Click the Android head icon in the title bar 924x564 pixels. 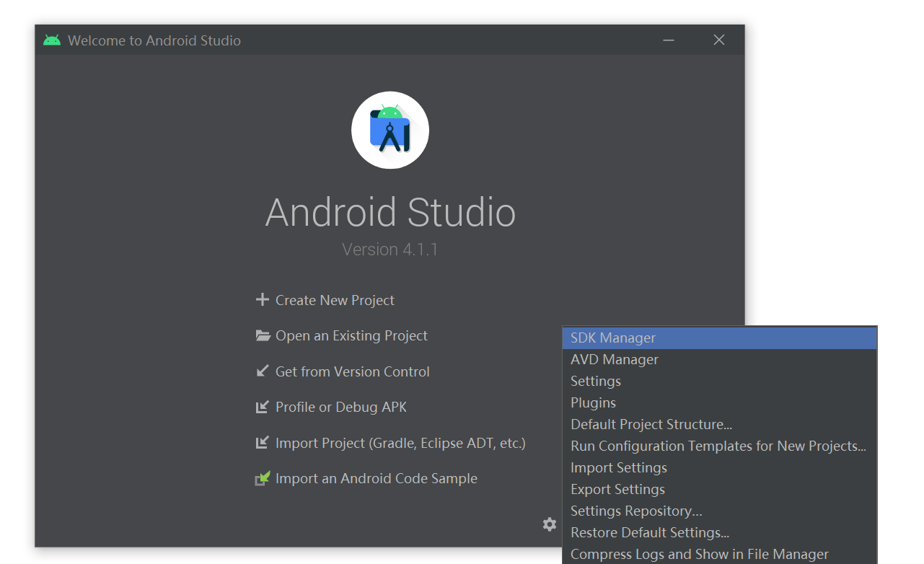tap(50, 40)
